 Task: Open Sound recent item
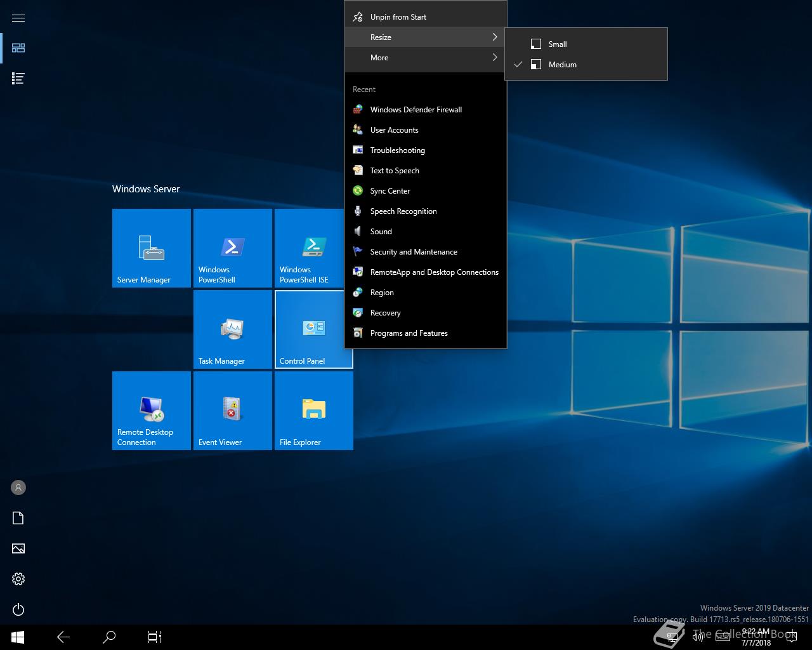coord(426,232)
